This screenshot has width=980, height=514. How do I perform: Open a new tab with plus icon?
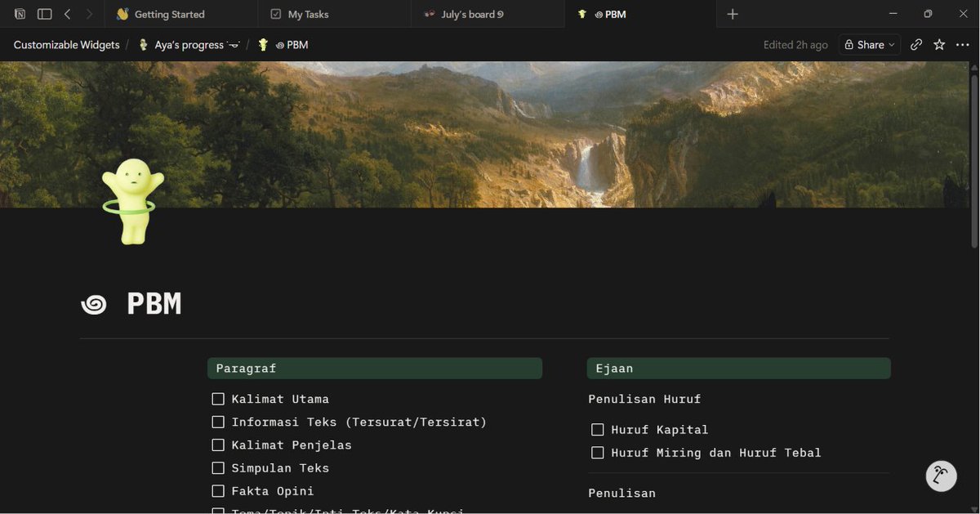pyautogui.click(x=733, y=14)
